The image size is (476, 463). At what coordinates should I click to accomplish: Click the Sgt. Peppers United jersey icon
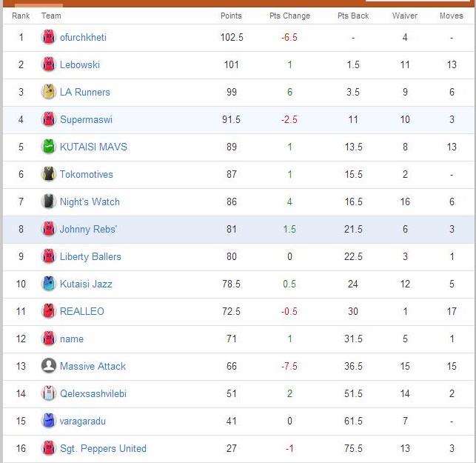click(x=49, y=448)
